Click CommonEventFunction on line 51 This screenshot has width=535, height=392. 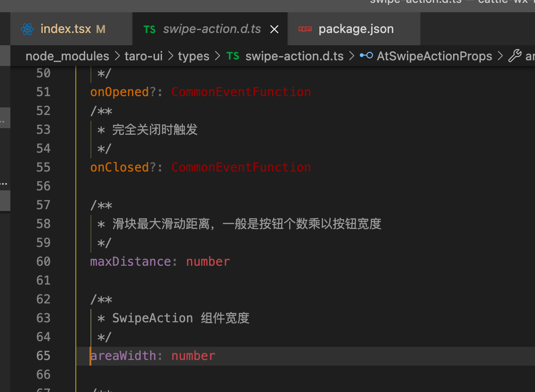point(241,92)
